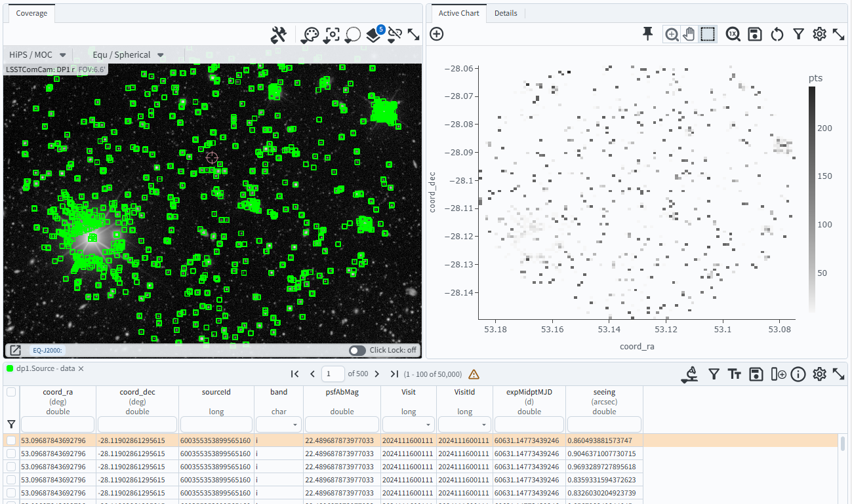Open the table info icon
The height and width of the screenshot is (504, 852).
pyautogui.click(x=798, y=374)
